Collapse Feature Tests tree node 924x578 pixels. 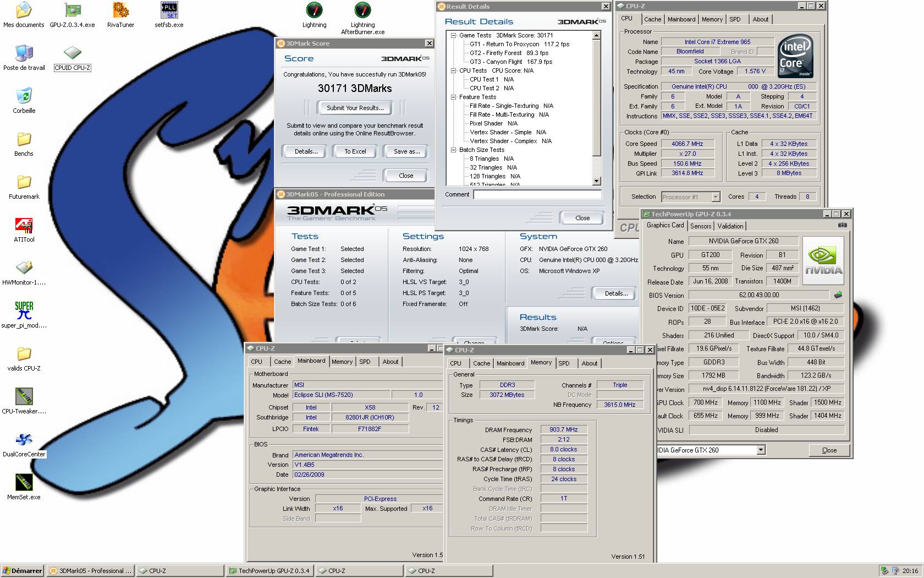click(453, 97)
